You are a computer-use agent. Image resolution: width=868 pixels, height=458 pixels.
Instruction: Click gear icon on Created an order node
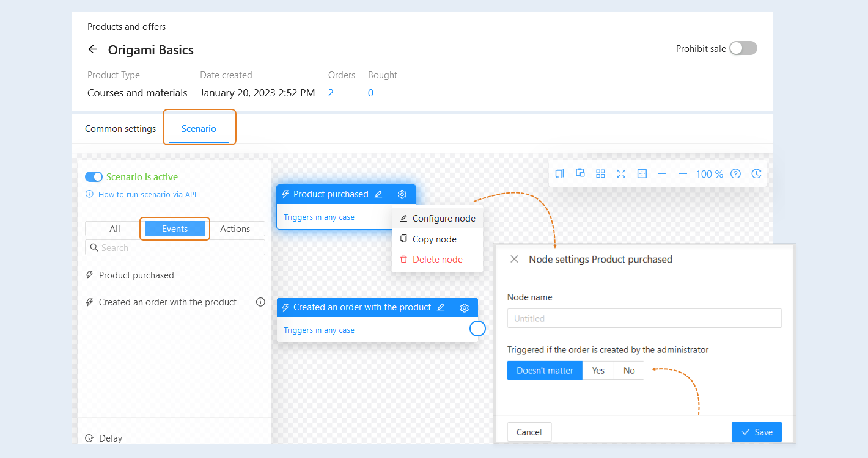(x=465, y=307)
